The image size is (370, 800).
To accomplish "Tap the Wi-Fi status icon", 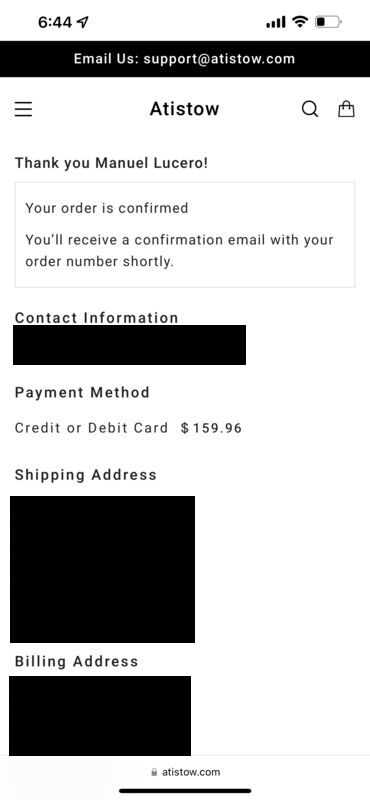I will coord(300,21).
